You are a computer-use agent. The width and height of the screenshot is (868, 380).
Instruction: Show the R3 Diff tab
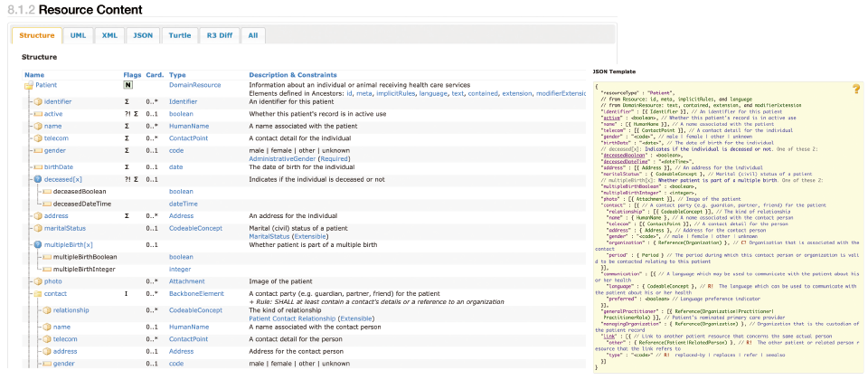pyautogui.click(x=220, y=35)
